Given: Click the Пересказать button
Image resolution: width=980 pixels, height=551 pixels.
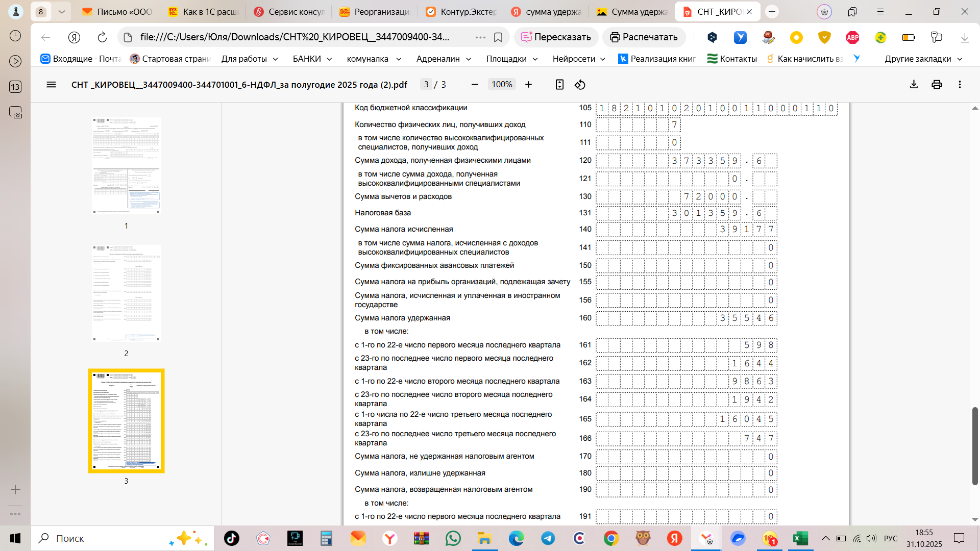Looking at the screenshot, I should [x=556, y=37].
